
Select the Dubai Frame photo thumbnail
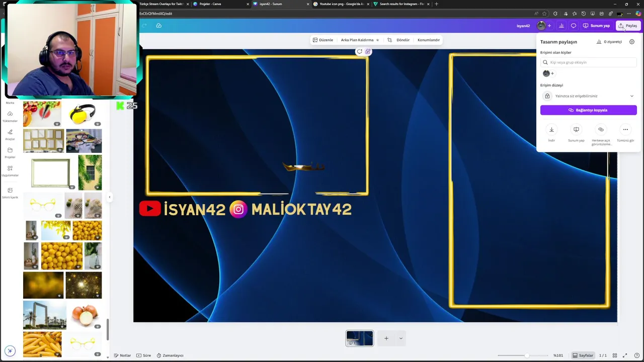(x=44, y=315)
